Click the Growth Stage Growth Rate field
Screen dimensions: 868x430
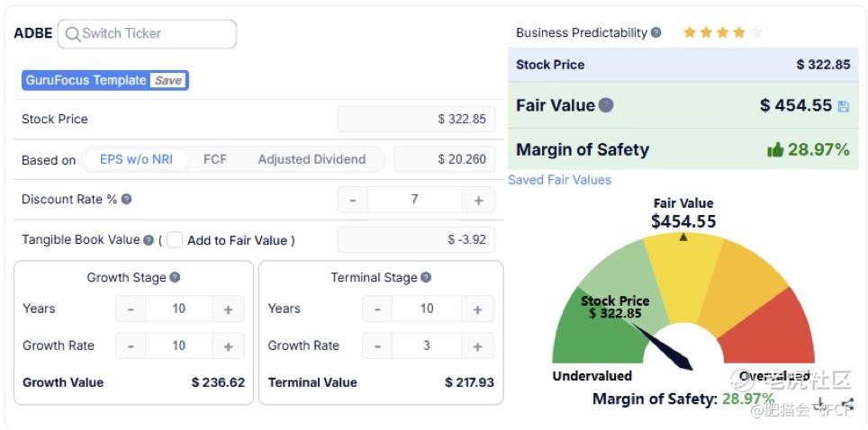(x=179, y=346)
